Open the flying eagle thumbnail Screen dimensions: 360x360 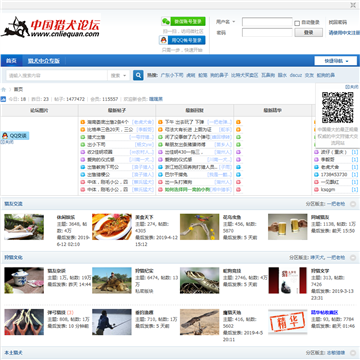click(x=200, y=322)
